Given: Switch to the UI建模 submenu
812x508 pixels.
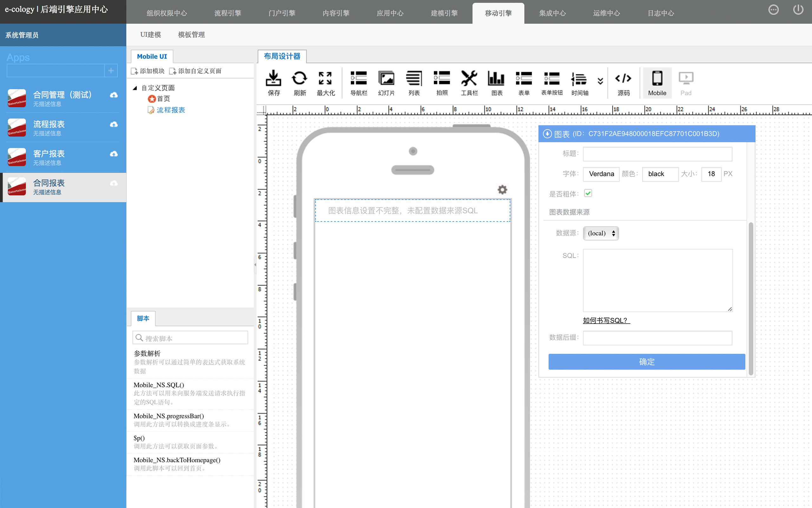Looking at the screenshot, I should 151,35.
